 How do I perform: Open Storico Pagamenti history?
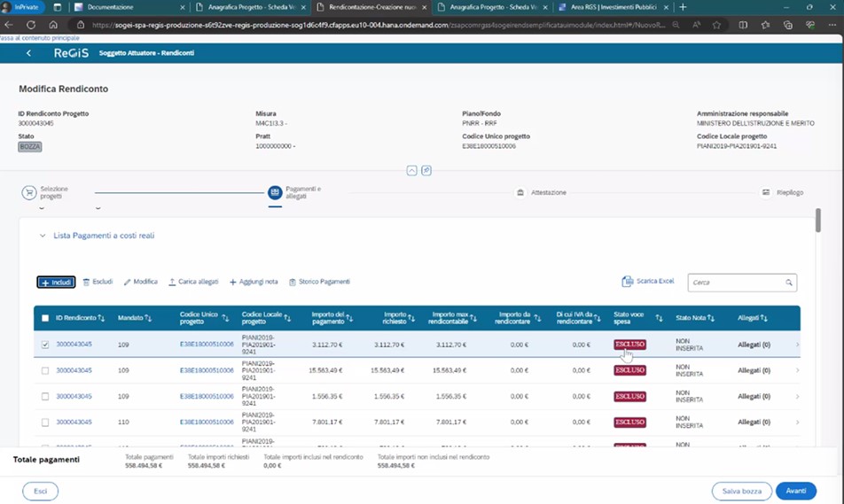tap(319, 282)
